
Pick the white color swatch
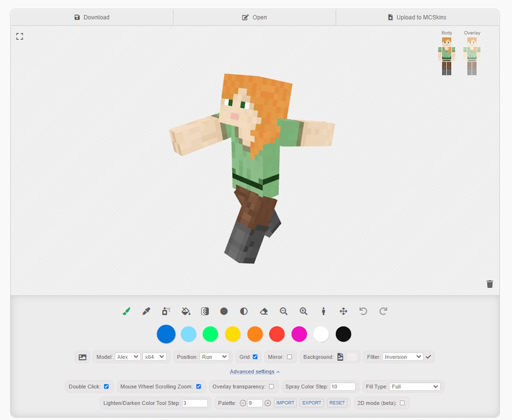(x=321, y=334)
